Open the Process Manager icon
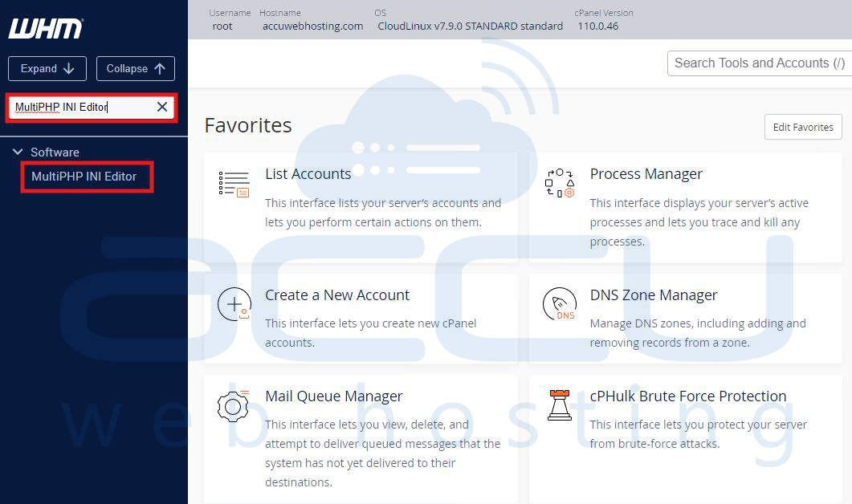Screen dimensions: 852x504 click(x=559, y=183)
